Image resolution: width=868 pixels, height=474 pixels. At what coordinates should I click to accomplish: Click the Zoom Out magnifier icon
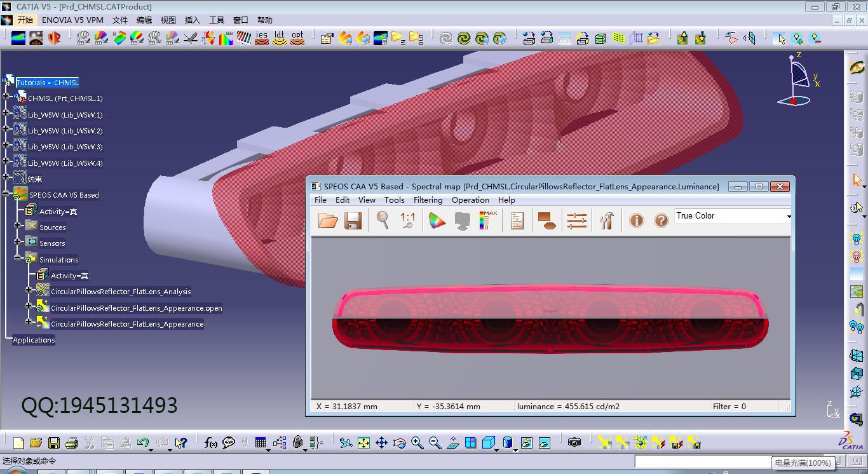[435, 443]
